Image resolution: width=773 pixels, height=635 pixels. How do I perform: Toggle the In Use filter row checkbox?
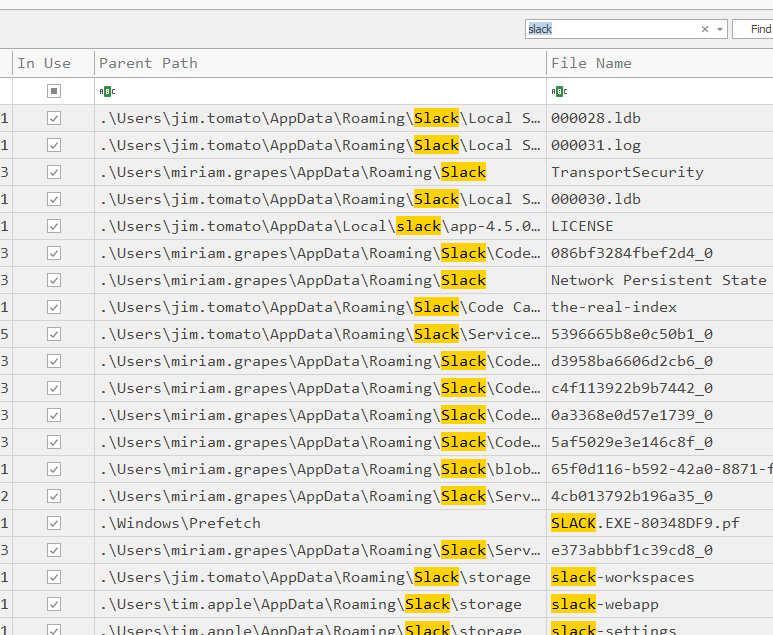[x=54, y=91]
